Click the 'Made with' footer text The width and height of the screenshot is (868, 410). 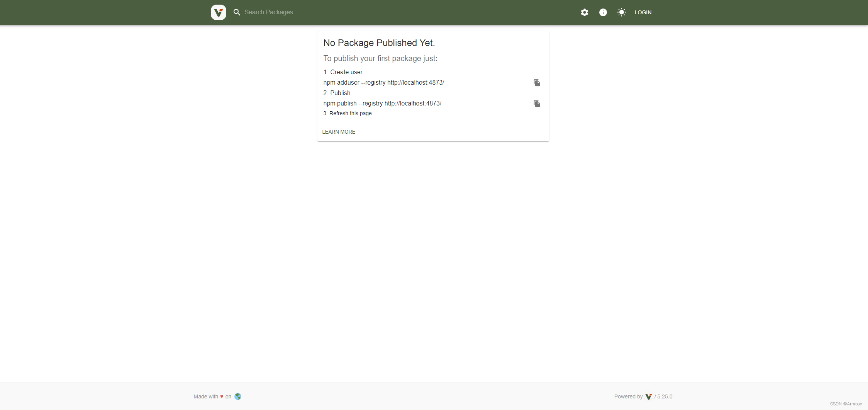coord(206,396)
